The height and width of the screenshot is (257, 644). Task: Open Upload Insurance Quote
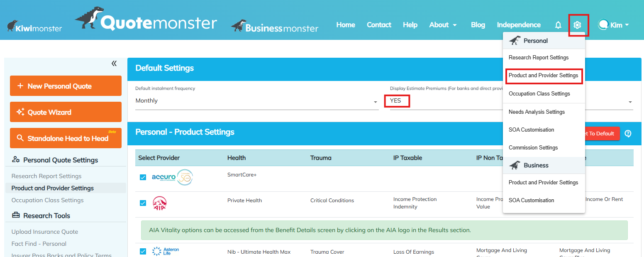(45, 232)
